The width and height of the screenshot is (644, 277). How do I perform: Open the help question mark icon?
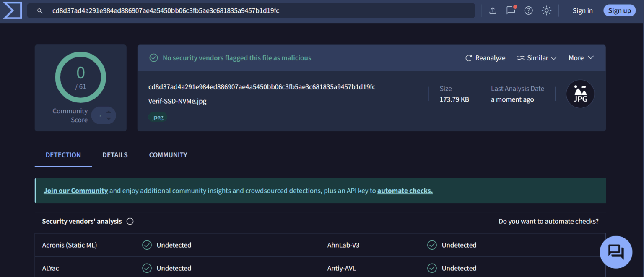point(529,11)
